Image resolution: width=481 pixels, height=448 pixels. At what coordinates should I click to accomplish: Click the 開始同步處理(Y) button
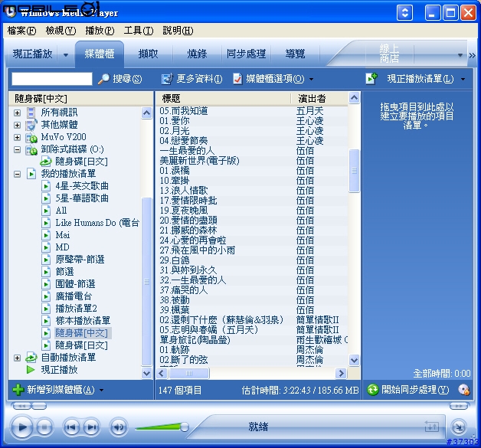coord(408,390)
